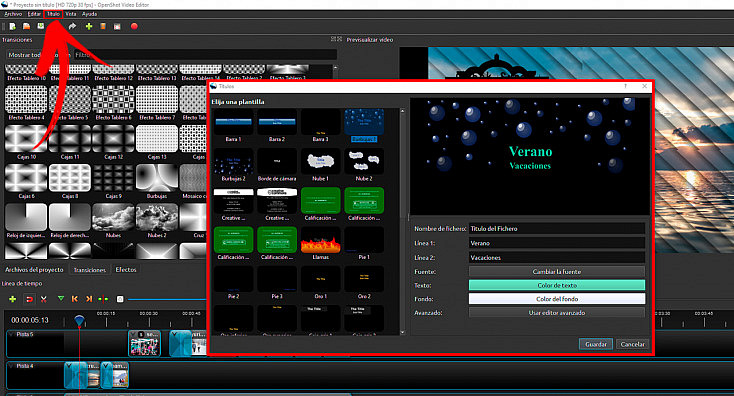Toggle the razor cut tool

pos(44,299)
